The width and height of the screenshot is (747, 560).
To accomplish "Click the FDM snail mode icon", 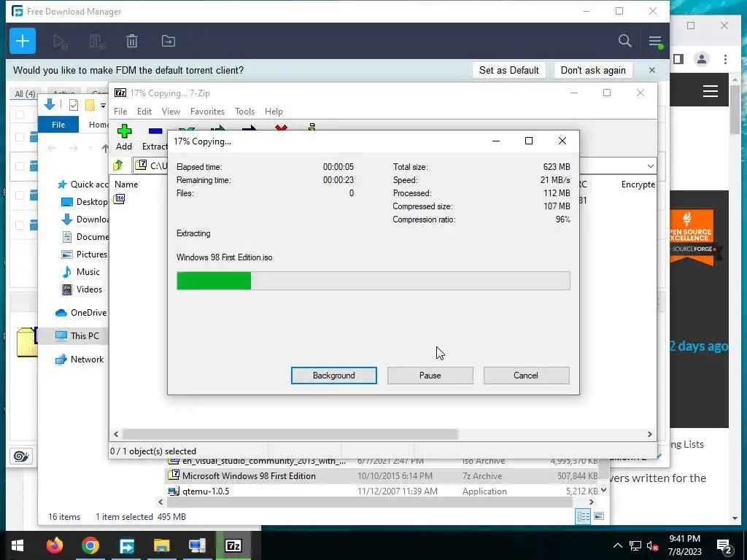I will click(x=21, y=456).
